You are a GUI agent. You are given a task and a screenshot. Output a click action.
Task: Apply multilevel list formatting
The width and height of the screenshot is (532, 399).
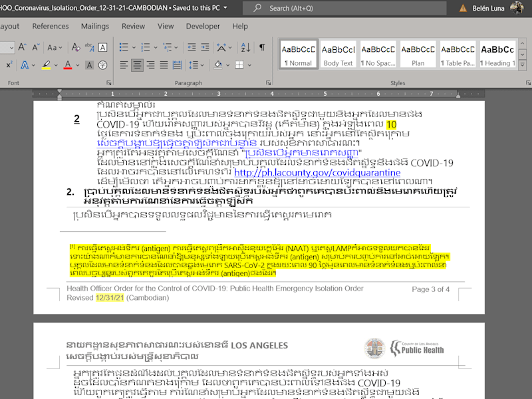click(168, 47)
